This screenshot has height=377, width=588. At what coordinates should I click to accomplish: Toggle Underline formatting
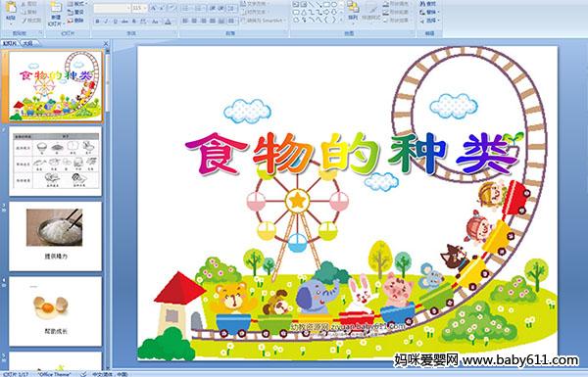(x=115, y=22)
